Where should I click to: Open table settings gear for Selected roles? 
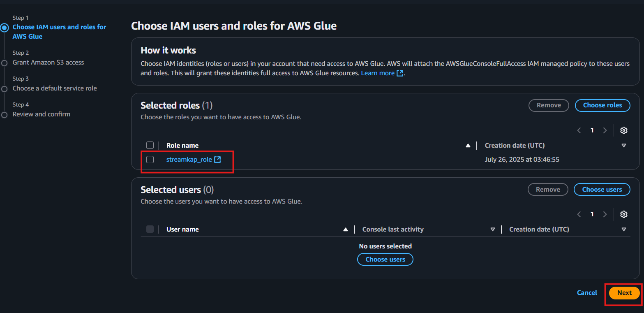(623, 130)
